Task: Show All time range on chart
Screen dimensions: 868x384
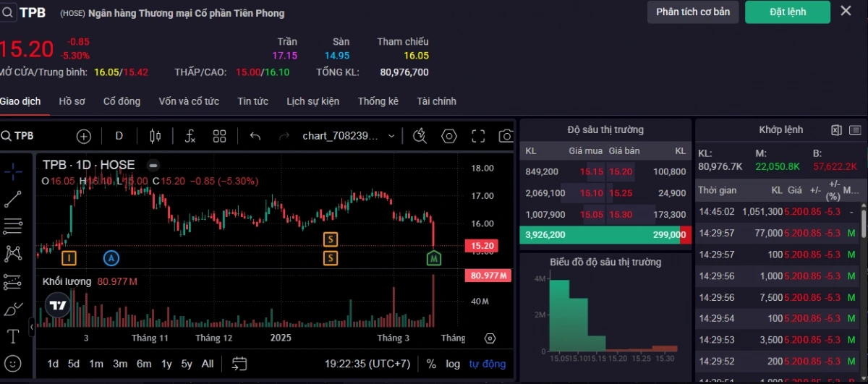Action: coord(208,364)
